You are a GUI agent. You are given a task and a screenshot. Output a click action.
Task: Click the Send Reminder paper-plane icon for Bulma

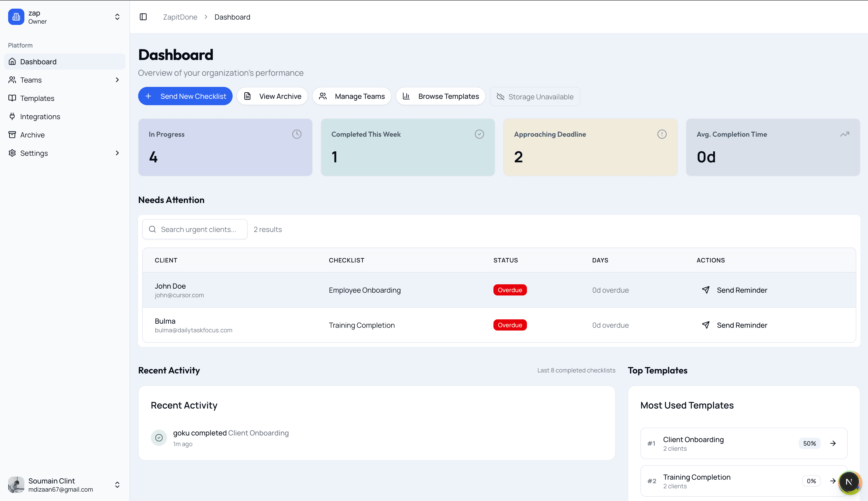tap(706, 325)
